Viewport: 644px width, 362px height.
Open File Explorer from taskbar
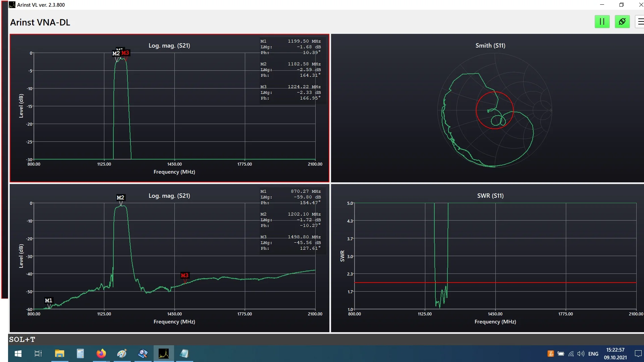60,354
